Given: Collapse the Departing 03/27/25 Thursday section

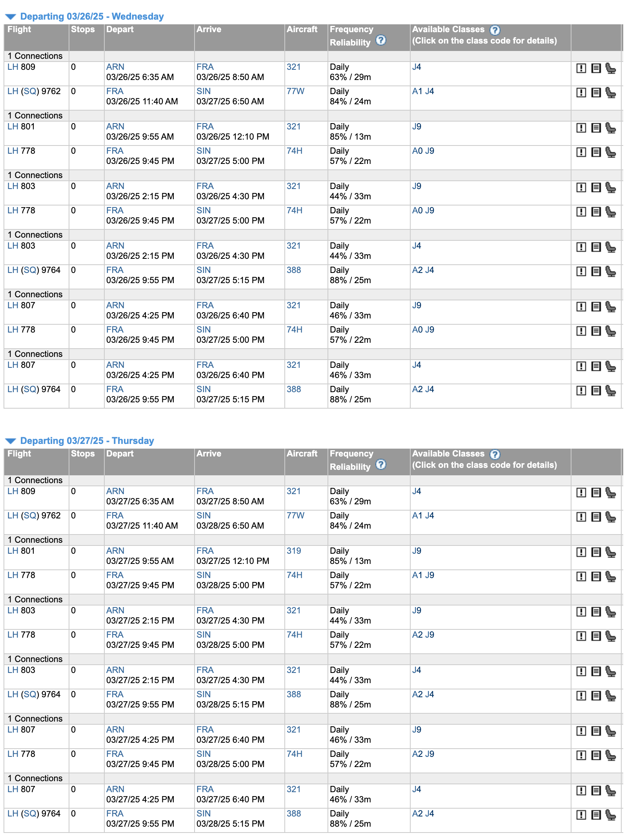Looking at the screenshot, I should coord(10,441).
